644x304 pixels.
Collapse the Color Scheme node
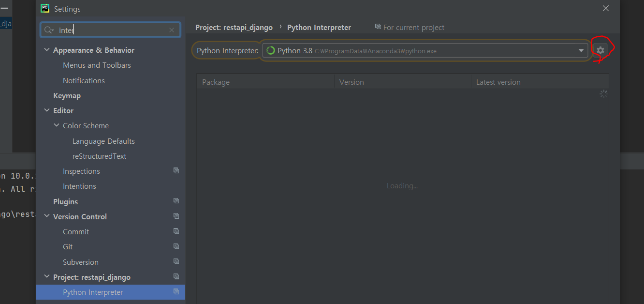(x=57, y=125)
